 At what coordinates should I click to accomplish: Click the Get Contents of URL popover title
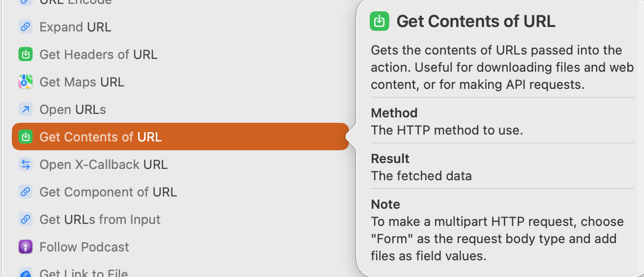pos(475,22)
